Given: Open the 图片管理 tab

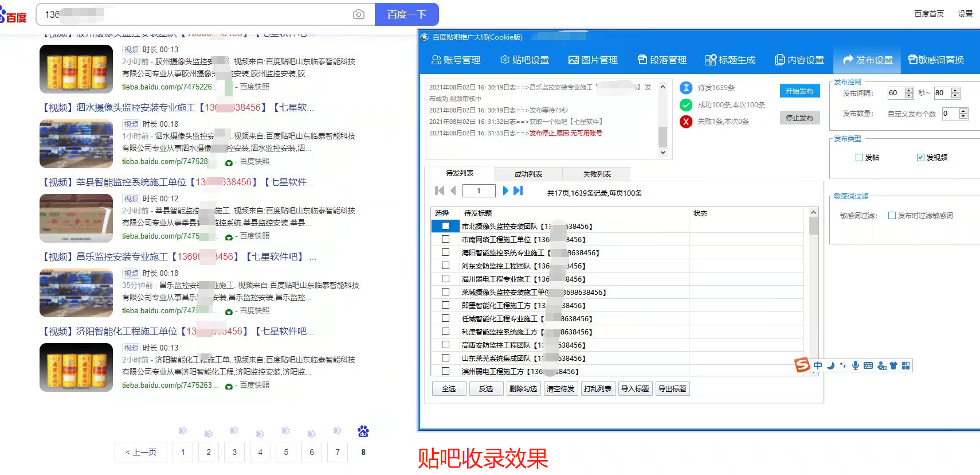Looking at the screenshot, I should coord(593,60).
